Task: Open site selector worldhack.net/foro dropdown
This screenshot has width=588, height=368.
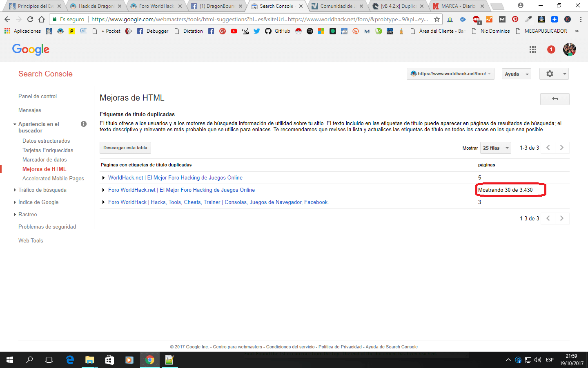Action: (450, 74)
